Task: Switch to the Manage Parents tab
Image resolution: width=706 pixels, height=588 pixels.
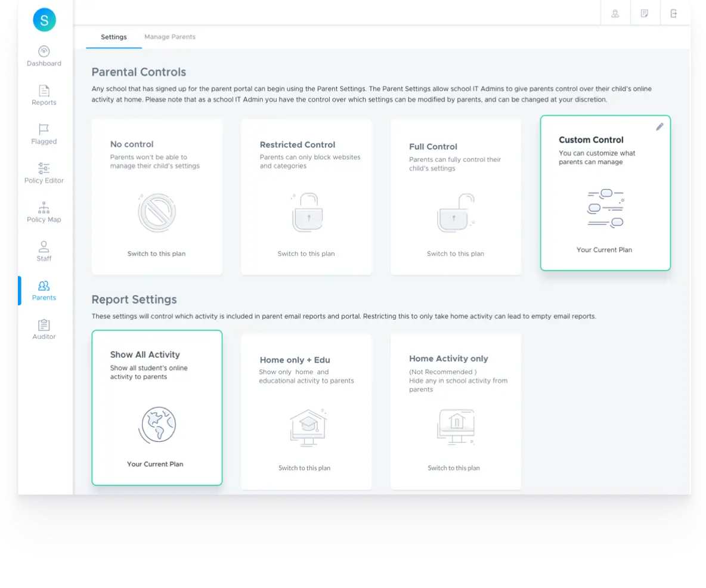Action: coord(170,36)
